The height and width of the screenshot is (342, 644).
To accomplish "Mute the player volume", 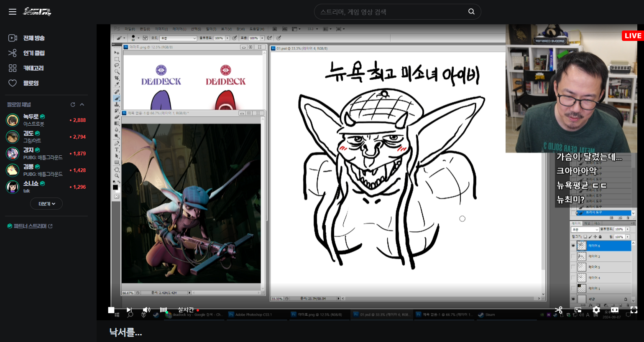I will click(146, 310).
